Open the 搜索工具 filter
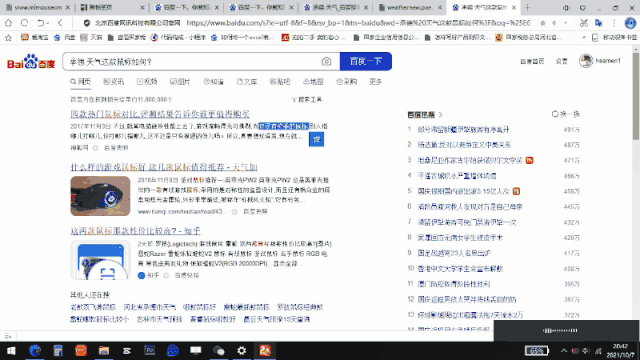This screenshot has width=640, height=360. pos(307,100)
